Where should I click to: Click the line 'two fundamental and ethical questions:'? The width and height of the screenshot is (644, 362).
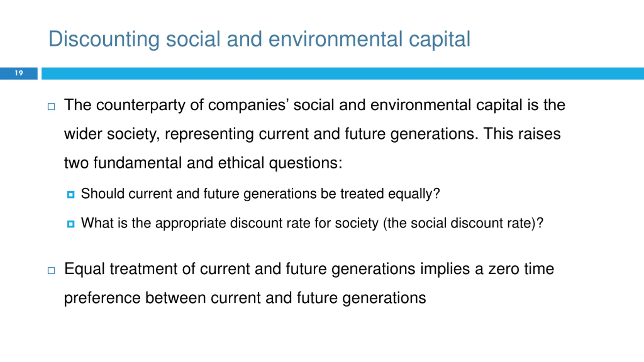pos(203,163)
